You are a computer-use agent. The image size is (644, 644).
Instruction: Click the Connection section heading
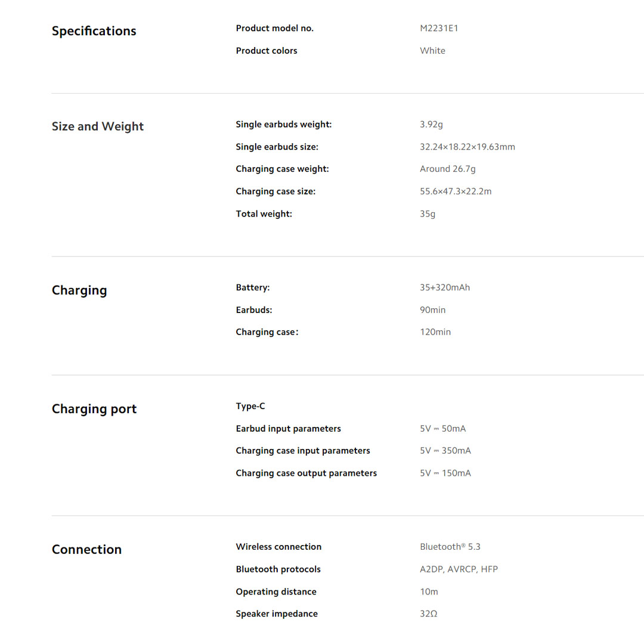pos(86,550)
